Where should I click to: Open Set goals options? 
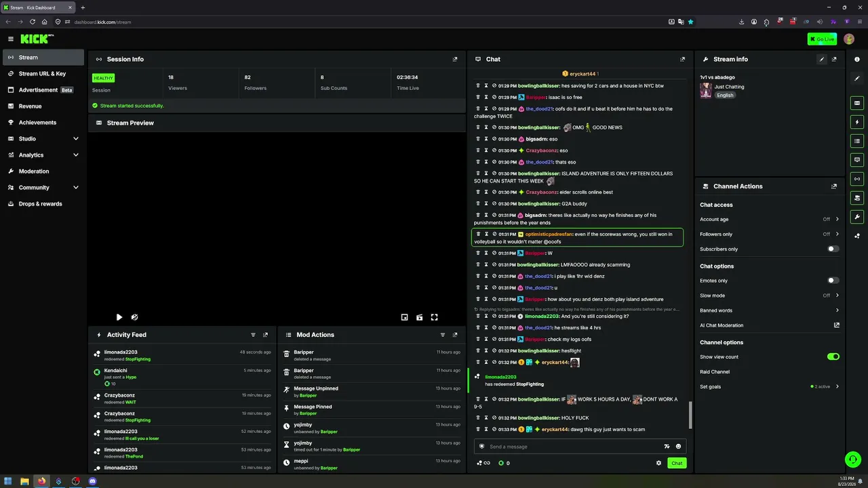tap(770, 387)
